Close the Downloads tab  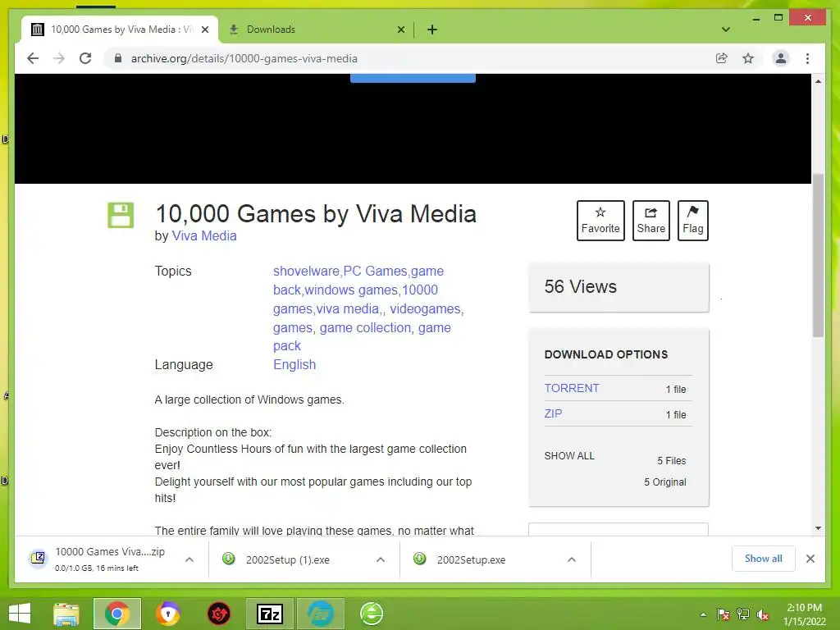[400, 30]
